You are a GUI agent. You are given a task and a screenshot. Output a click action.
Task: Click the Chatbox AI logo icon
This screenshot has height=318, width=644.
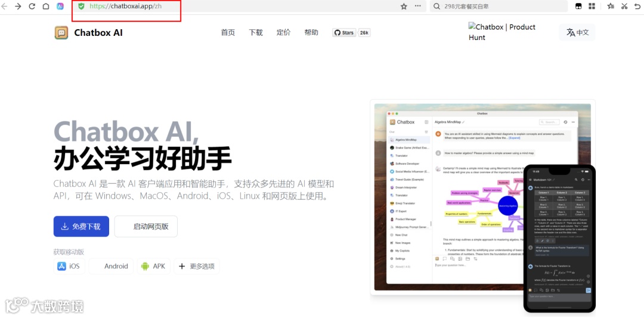(x=61, y=33)
